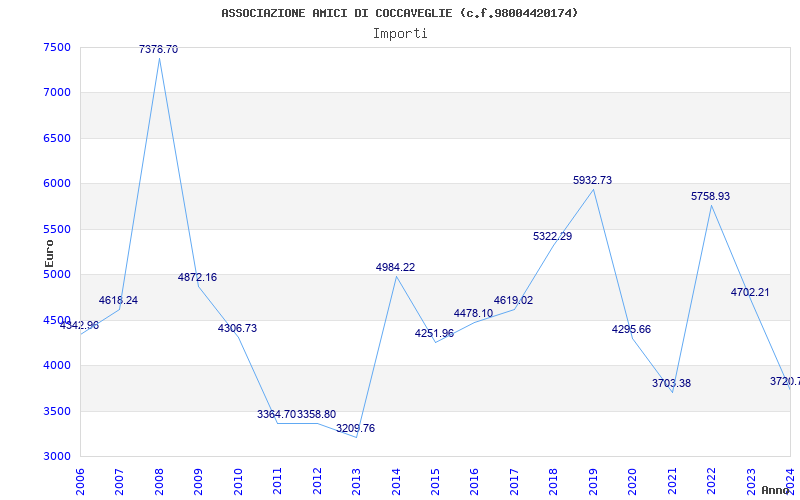
Task: Select the 2011 x-axis year label
Action: [x=278, y=482]
